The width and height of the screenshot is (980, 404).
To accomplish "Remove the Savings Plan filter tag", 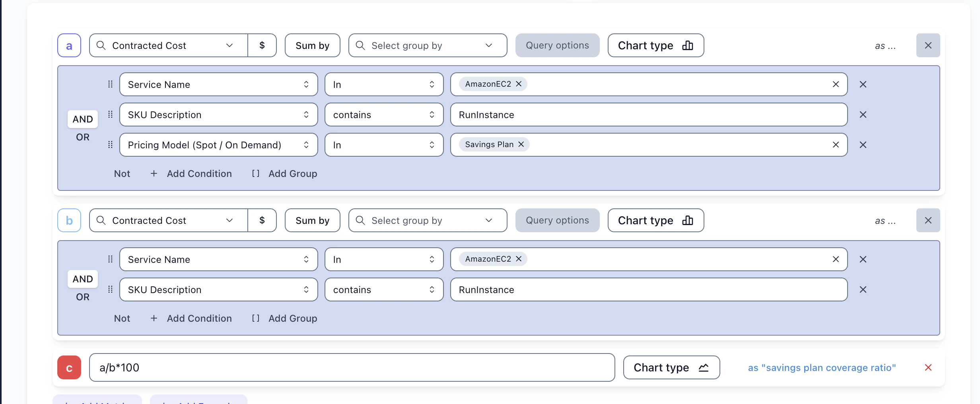I will point(521,144).
